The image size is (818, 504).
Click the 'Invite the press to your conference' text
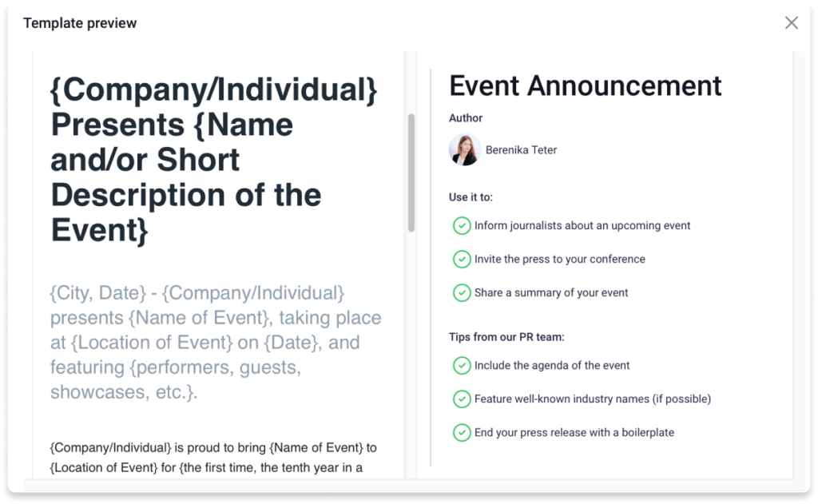click(559, 260)
